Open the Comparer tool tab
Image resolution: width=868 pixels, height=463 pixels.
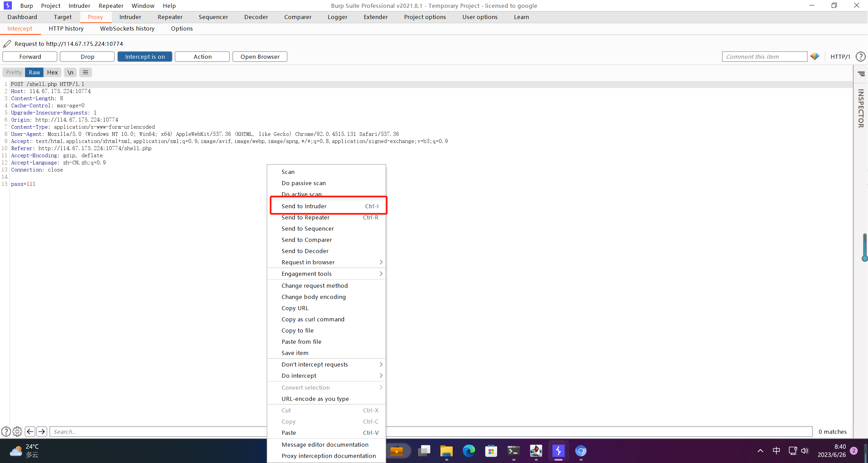(297, 17)
